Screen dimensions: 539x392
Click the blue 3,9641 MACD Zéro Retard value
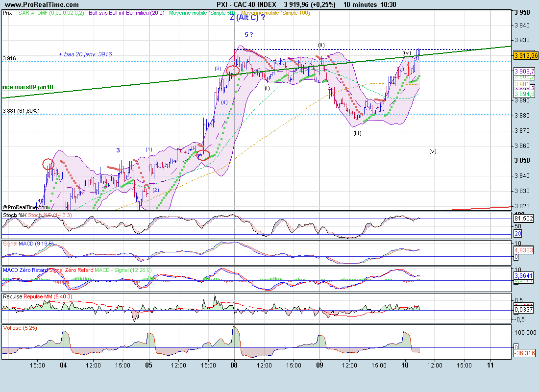pyautogui.click(x=523, y=275)
